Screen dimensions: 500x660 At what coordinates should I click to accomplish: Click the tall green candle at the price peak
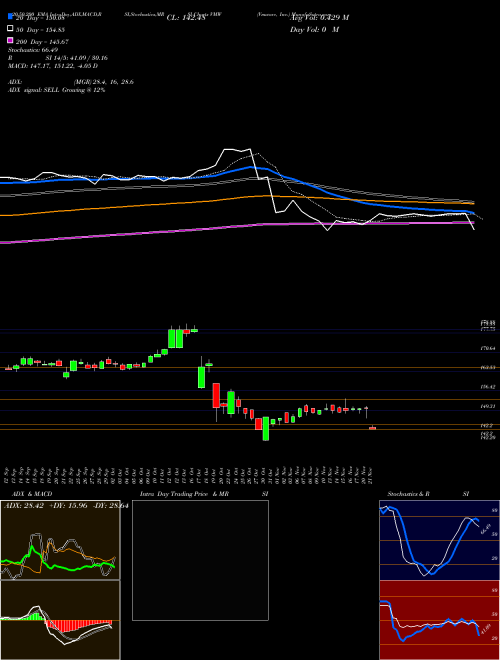coord(172,338)
